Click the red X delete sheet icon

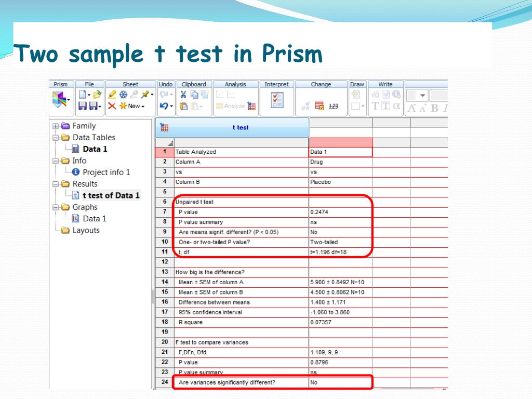tap(112, 106)
